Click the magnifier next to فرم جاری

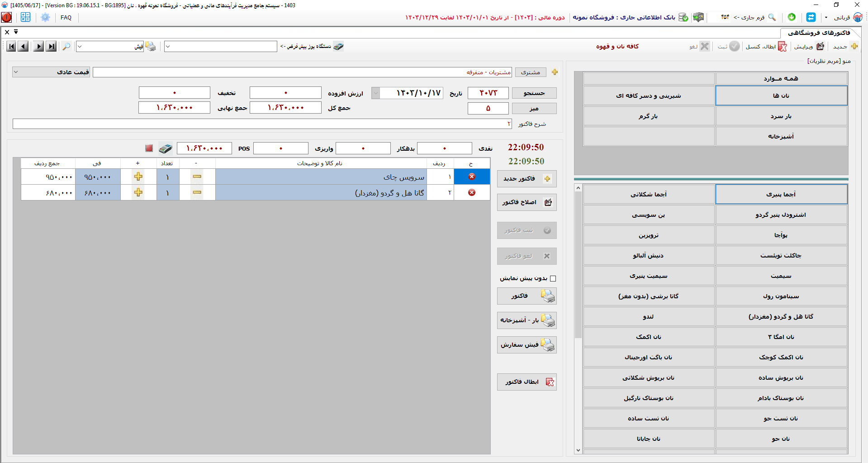pos(772,17)
